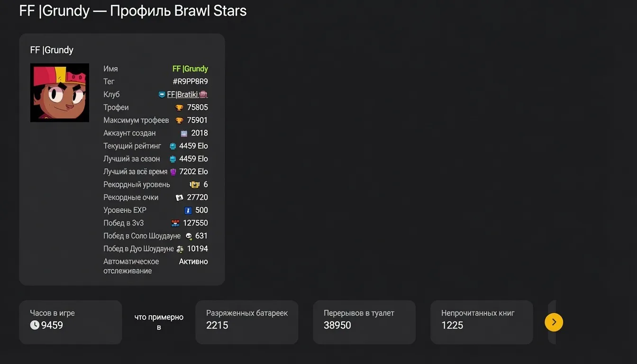Select the Разряженных батареек stat card
The height and width of the screenshot is (364, 637).
click(x=246, y=322)
